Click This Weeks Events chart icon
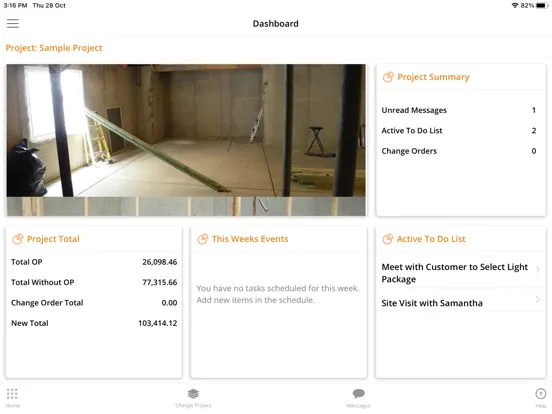 pos(202,239)
